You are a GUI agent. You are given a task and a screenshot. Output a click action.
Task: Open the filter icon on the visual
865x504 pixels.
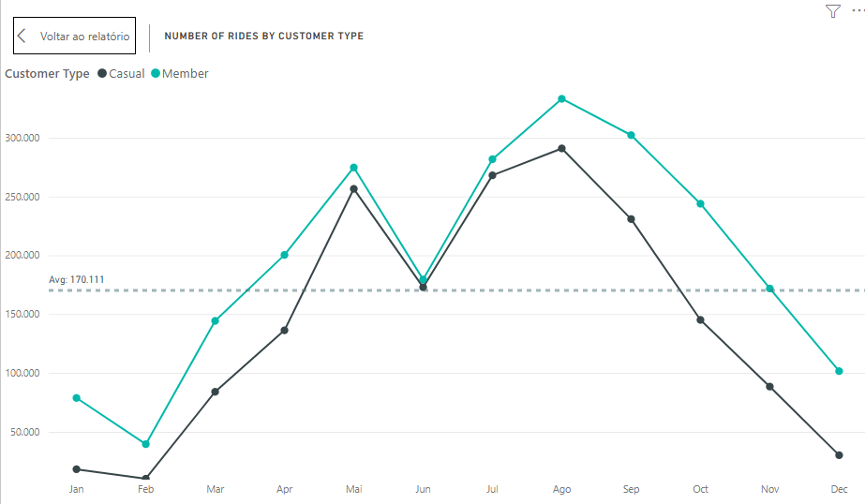833,11
